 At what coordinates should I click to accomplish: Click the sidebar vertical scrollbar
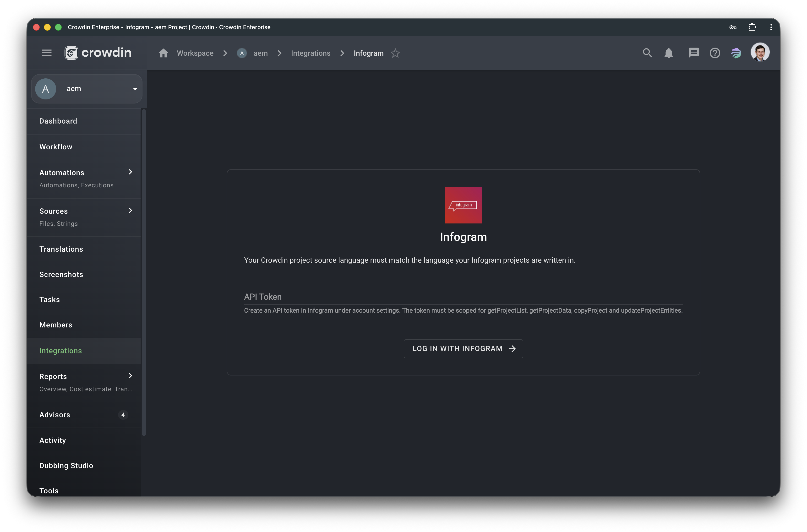(x=144, y=272)
